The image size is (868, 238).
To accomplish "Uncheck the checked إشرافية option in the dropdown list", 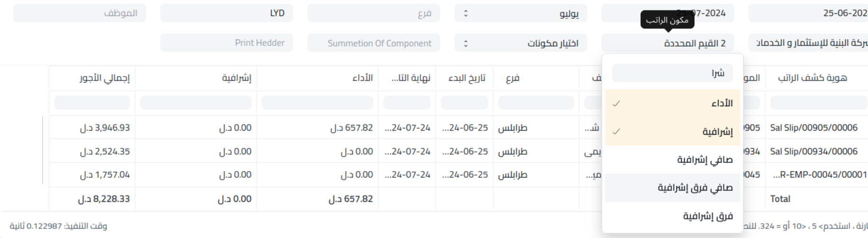I will coord(673,132).
